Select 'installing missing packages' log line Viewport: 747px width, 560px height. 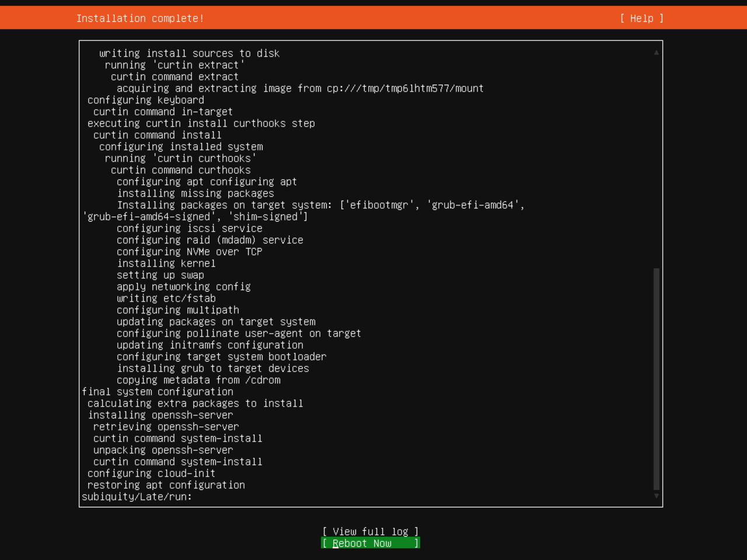click(x=196, y=193)
